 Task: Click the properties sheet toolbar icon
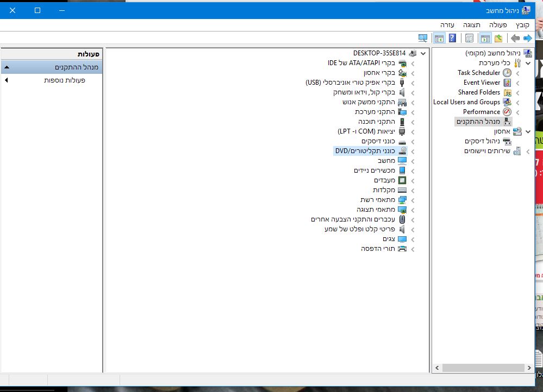[x=469, y=39]
